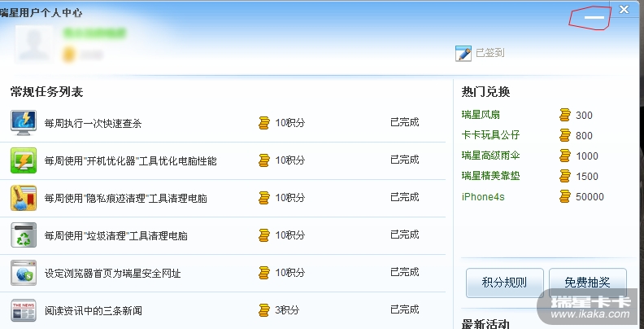The image size is (644, 329).
Task: Click the coin icon beside 隐私痕迹清理 task points
Action: (264, 198)
